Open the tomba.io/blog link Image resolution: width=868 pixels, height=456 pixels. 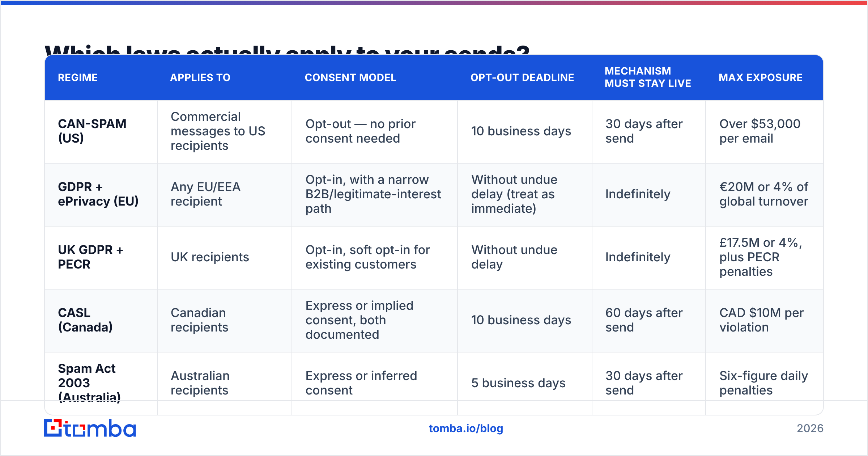[466, 428]
